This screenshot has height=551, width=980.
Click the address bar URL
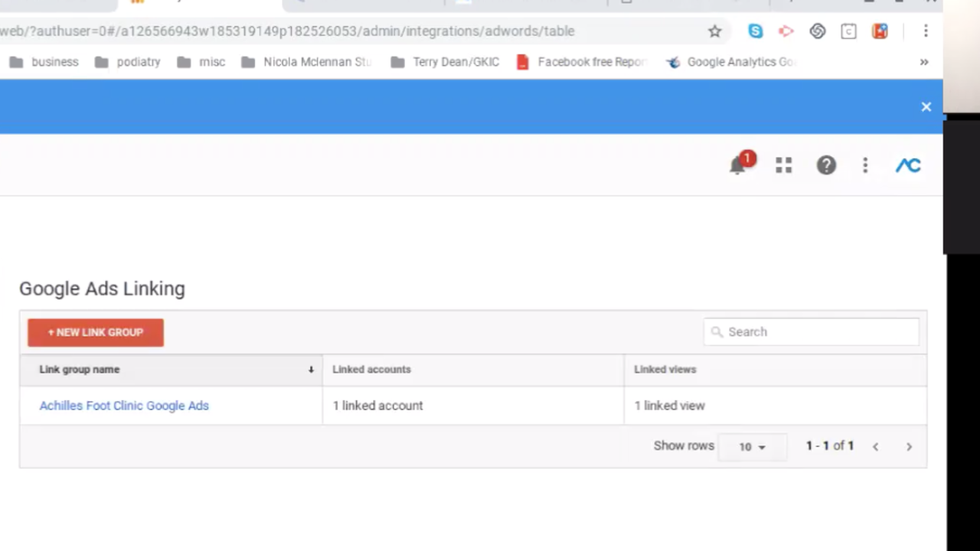[x=287, y=31]
